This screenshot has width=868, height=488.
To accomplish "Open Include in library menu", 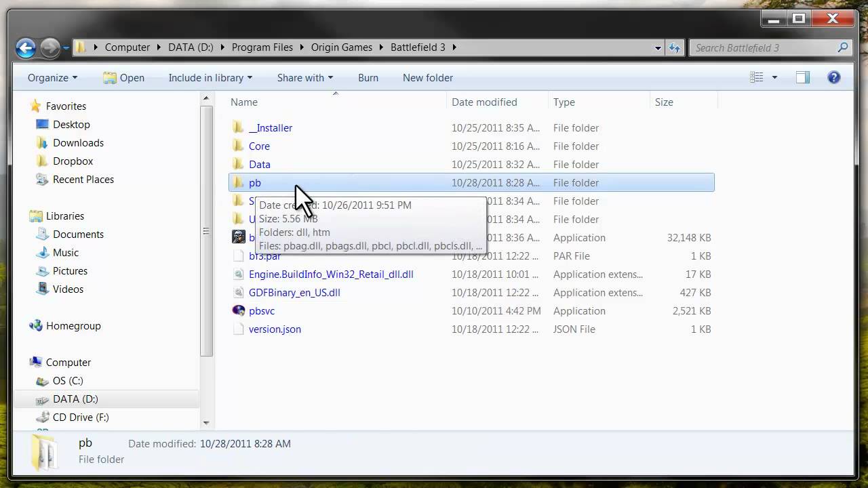I will 210,78.
